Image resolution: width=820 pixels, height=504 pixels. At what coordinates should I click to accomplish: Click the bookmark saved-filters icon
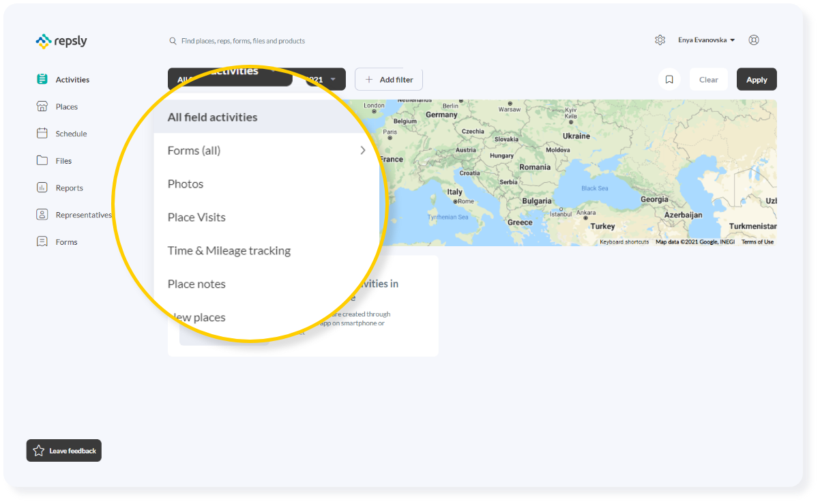pos(669,80)
